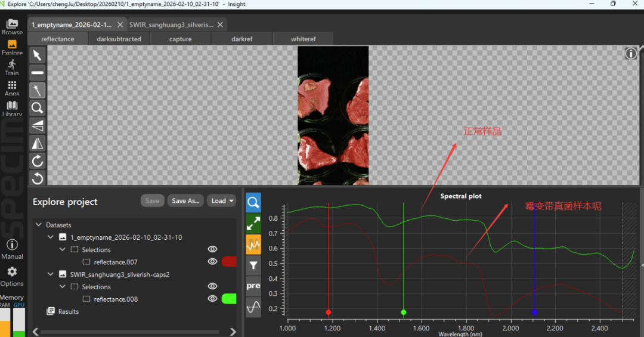Click the pre preprocessing button
Viewport: 644px width, 337px height.
(253, 286)
